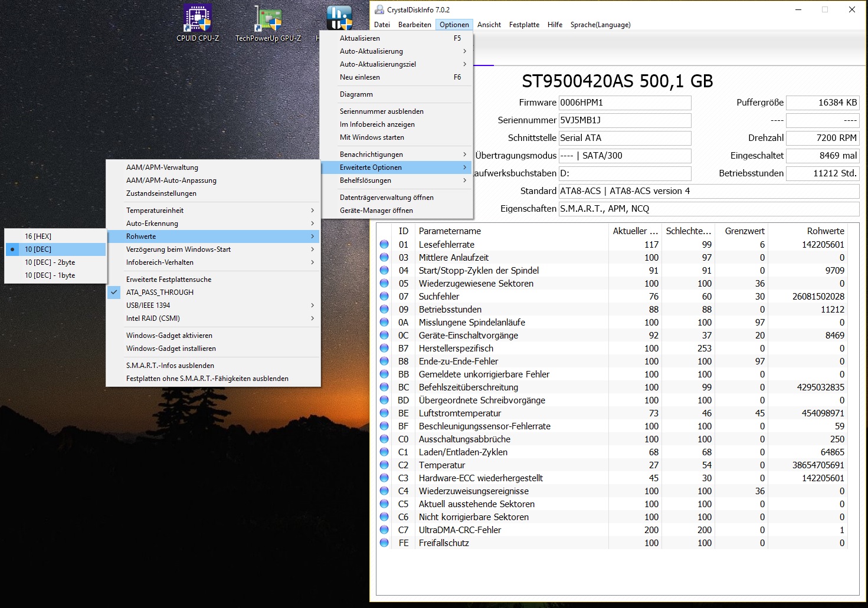The image size is (868, 608).
Task: Expand USB/IEEE 1394 submenu
Action: click(x=213, y=305)
